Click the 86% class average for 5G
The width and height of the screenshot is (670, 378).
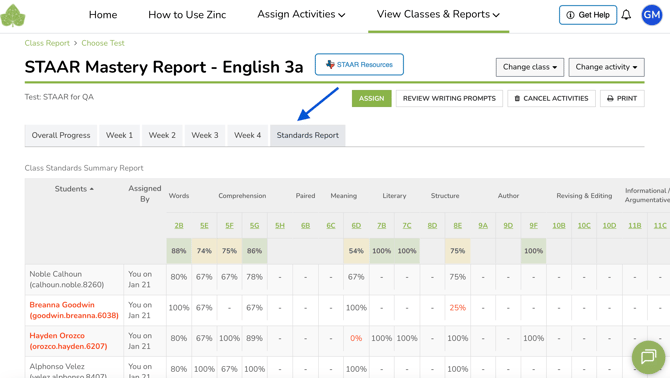click(x=255, y=251)
